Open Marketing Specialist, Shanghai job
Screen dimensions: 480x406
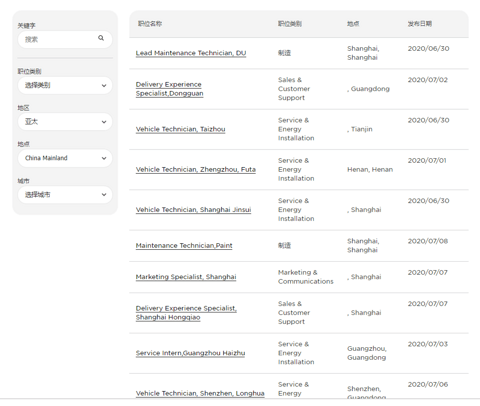[x=186, y=277]
